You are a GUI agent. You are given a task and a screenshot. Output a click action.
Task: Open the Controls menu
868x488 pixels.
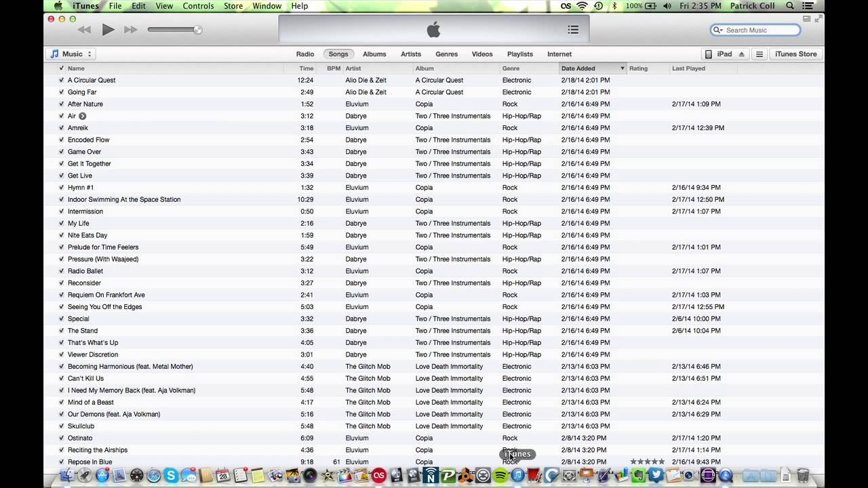[198, 5]
